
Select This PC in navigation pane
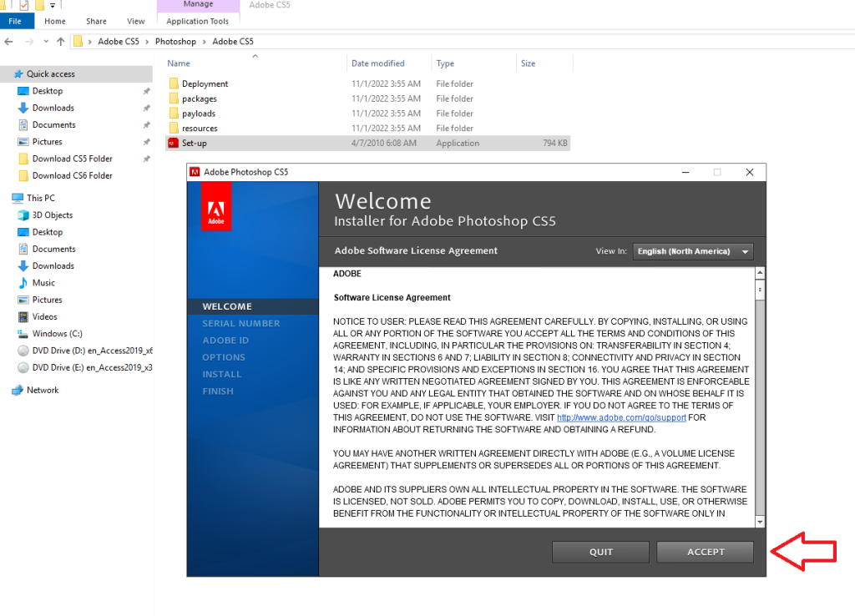tap(41, 198)
